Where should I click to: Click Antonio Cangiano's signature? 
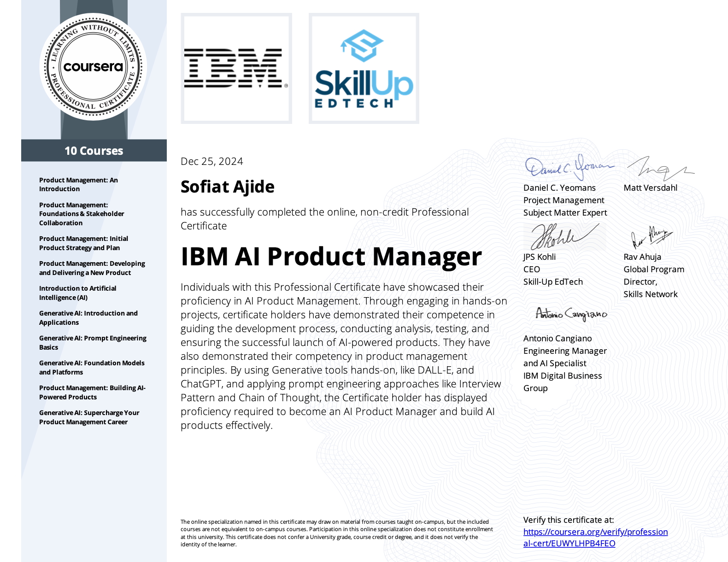click(x=571, y=314)
